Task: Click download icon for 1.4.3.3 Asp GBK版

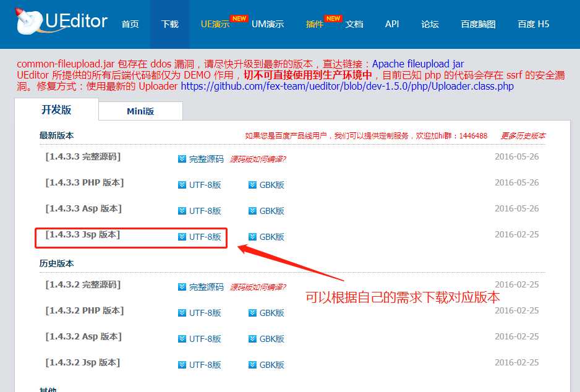Action: [x=252, y=211]
